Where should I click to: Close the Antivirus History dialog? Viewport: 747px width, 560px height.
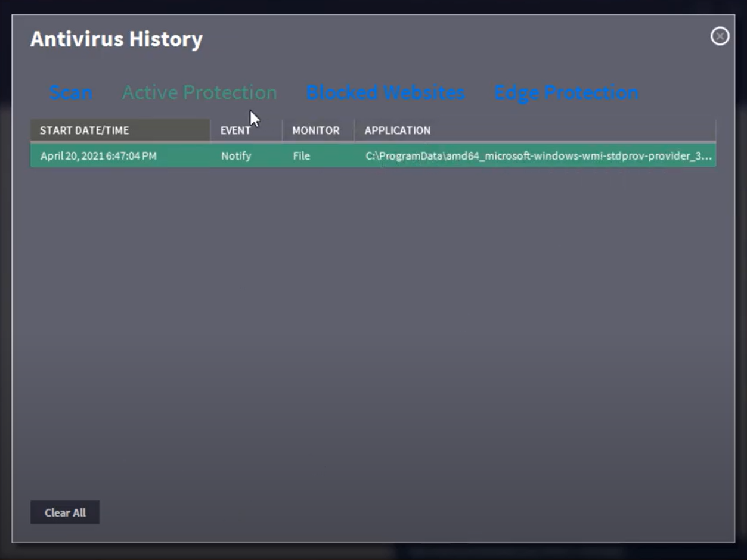(720, 36)
